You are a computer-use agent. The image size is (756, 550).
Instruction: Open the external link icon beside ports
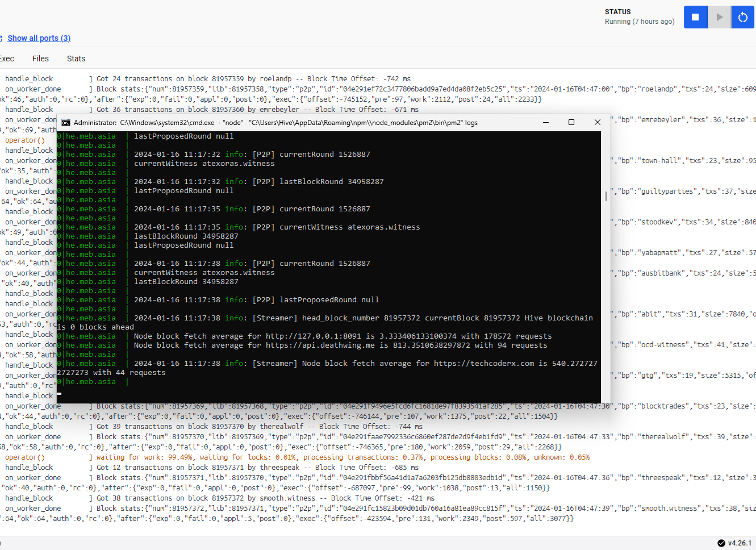click(x=1, y=39)
